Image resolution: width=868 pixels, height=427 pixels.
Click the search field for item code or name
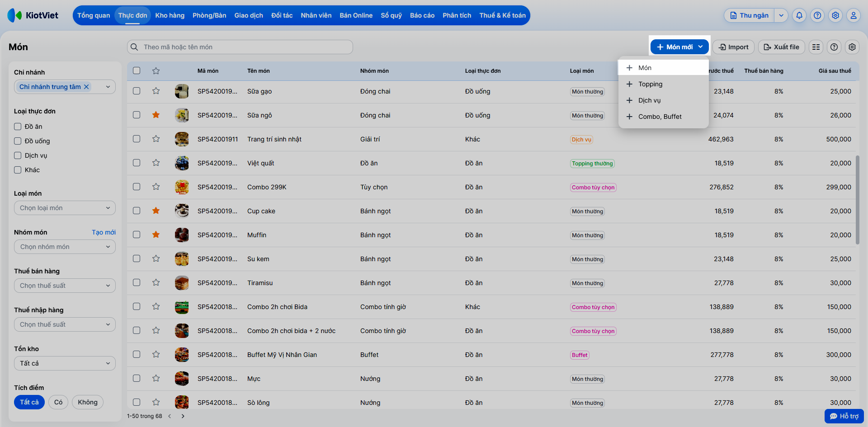[x=240, y=47]
